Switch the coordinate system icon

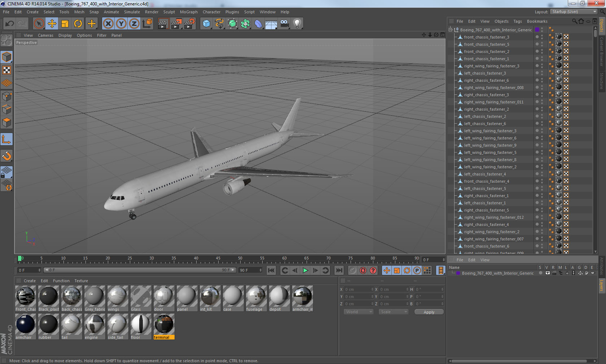click(147, 24)
